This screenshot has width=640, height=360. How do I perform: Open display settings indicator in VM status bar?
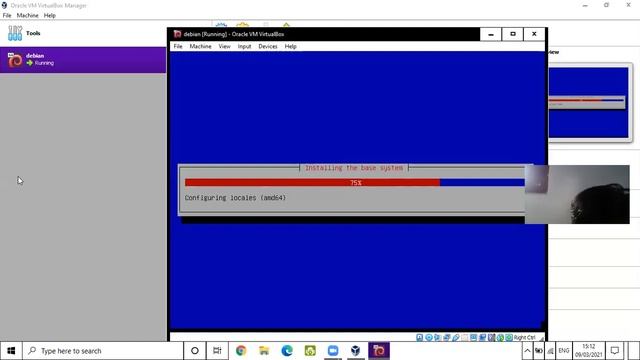pyautogui.click(x=473, y=338)
